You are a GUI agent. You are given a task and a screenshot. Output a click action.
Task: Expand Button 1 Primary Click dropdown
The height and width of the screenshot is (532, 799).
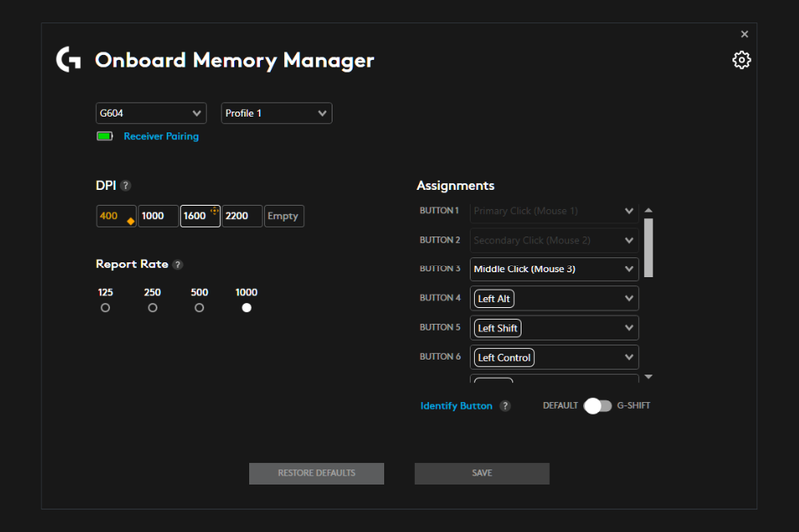click(554, 211)
